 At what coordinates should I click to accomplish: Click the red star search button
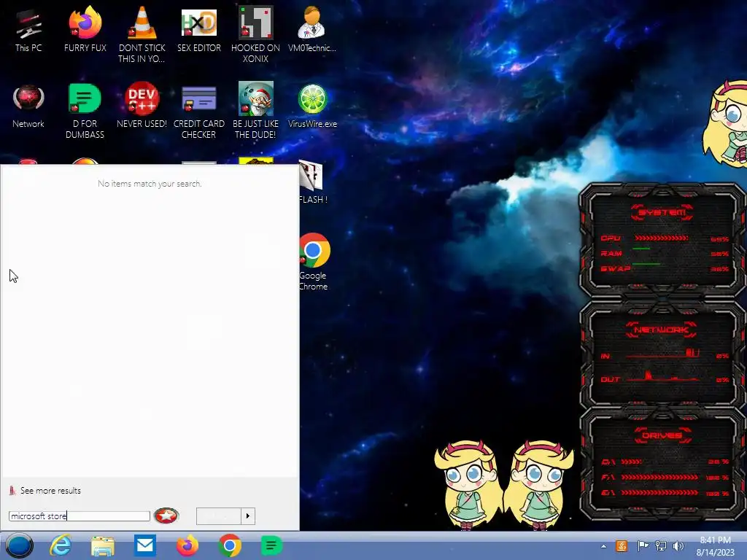click(166, 516)
